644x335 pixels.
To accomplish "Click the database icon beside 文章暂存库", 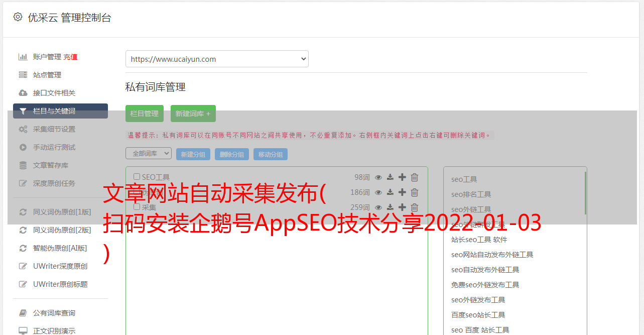I will point(23,165).
